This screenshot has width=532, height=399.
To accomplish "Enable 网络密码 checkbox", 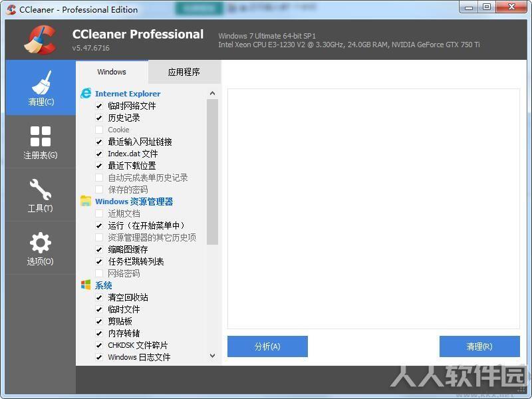I will coord(99,273).
